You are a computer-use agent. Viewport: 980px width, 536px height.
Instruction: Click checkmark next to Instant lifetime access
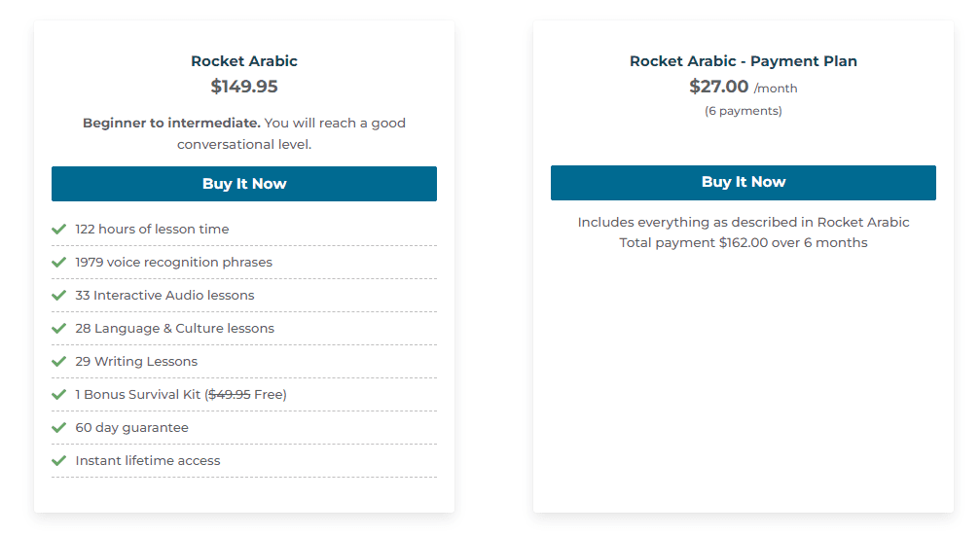tap(58, 461)
